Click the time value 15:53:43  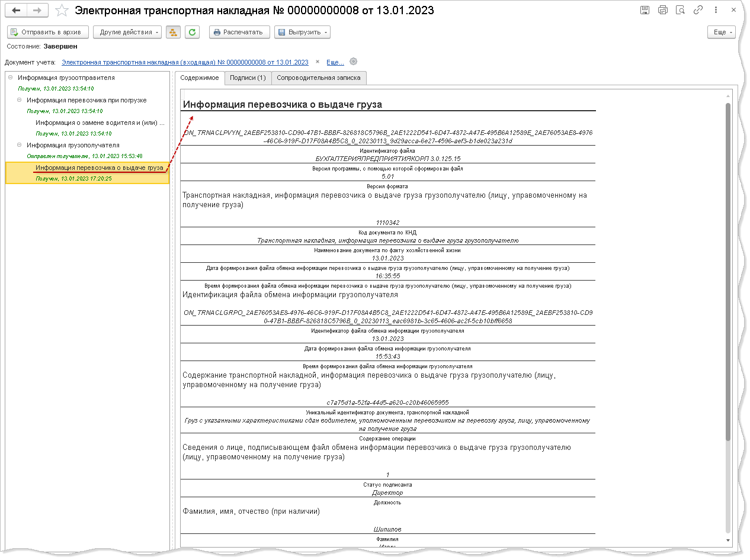[388, 356]
